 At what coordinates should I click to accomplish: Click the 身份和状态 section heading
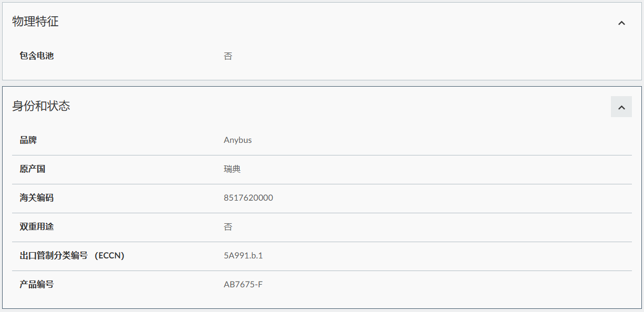(x=41, y=106)
